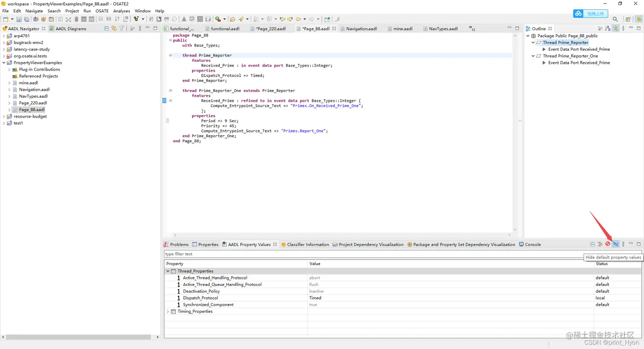Click the blue cloud upload button
This screenshot has height=349, width=644.
(x=590, y=14)
